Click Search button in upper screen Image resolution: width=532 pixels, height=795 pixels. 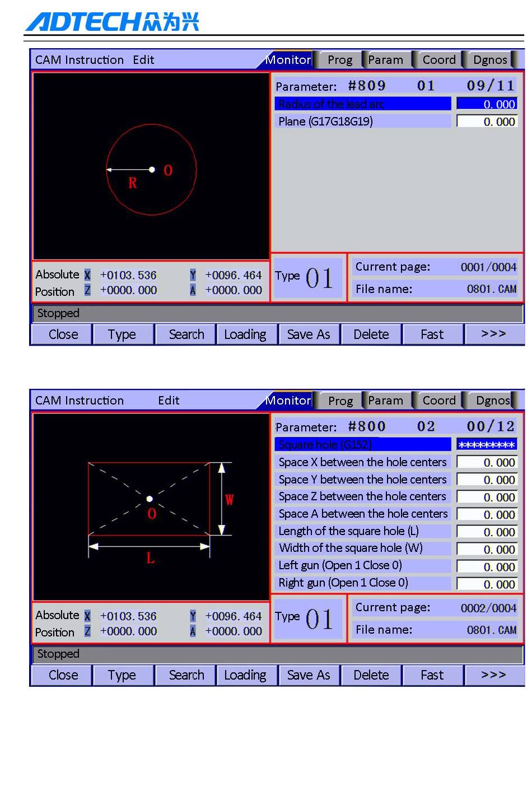pos(185,334)
